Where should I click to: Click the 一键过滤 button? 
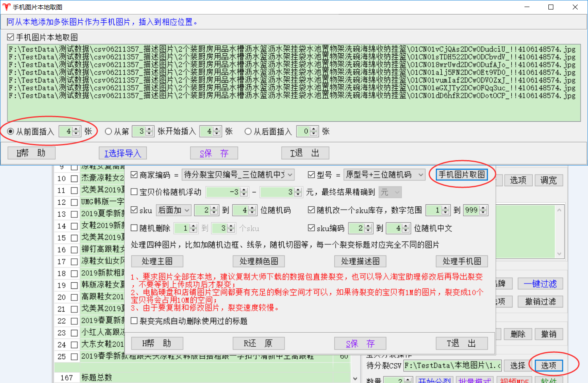[x=540, y=284]
